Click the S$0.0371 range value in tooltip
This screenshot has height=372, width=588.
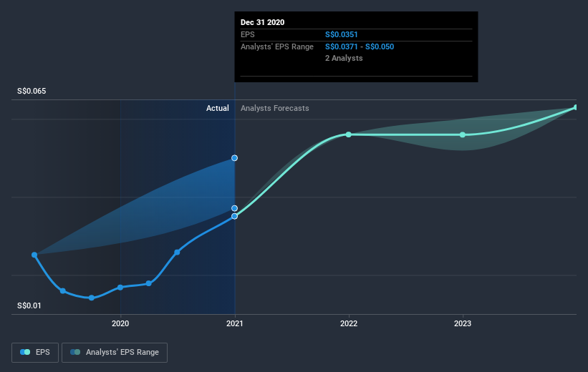[341, 46]
